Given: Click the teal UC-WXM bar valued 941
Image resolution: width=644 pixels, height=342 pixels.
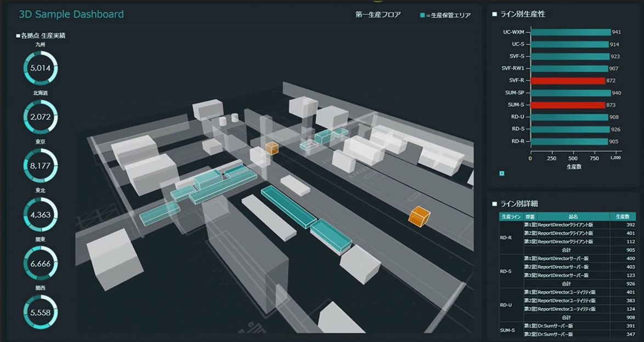Looking at the screenshot, I should (x=570, y=31).
